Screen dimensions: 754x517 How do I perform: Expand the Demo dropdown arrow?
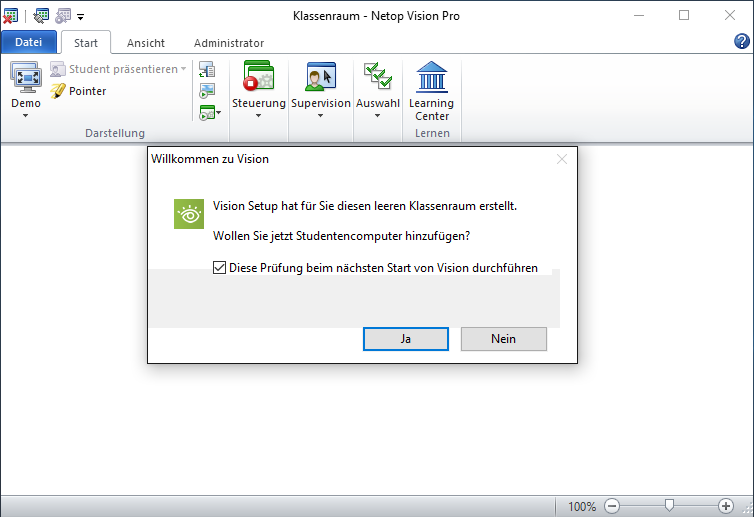26,116
